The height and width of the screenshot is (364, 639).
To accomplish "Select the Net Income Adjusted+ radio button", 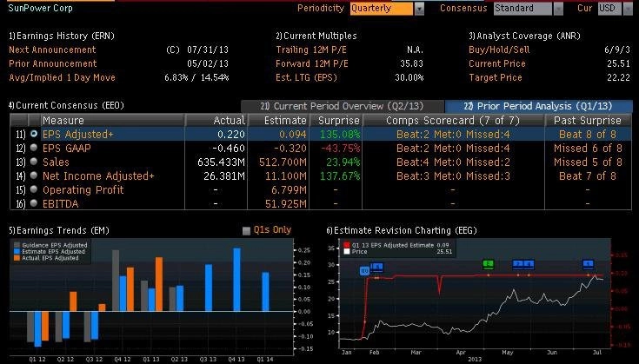I will (x=34, y=175).
